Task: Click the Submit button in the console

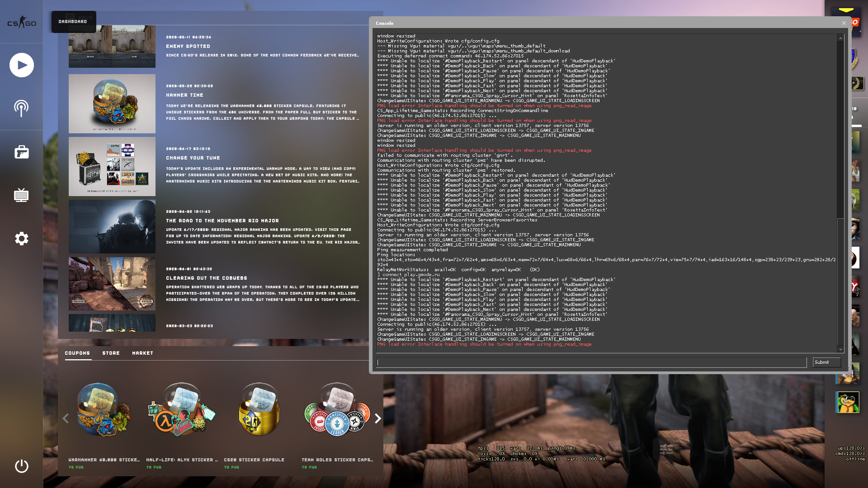Action: (x=826, y=362)
